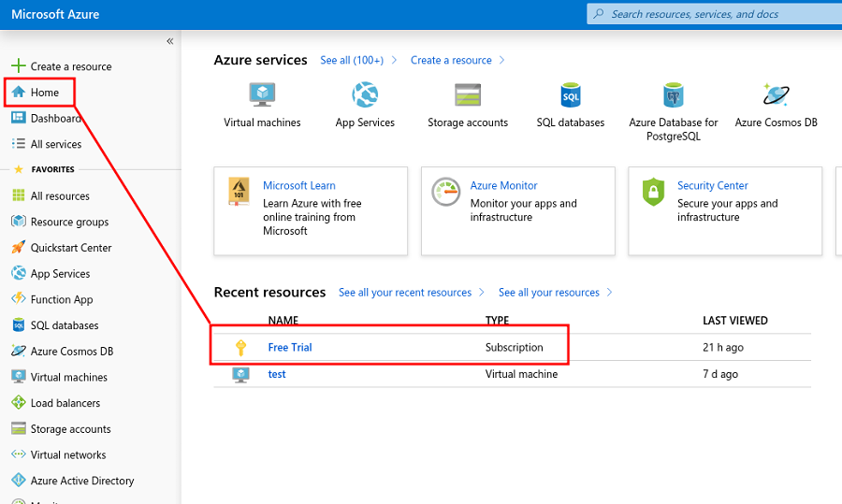Click the App Services sidebar icon
The height and width of the screenshot is (504, 842).
point(19,273)
